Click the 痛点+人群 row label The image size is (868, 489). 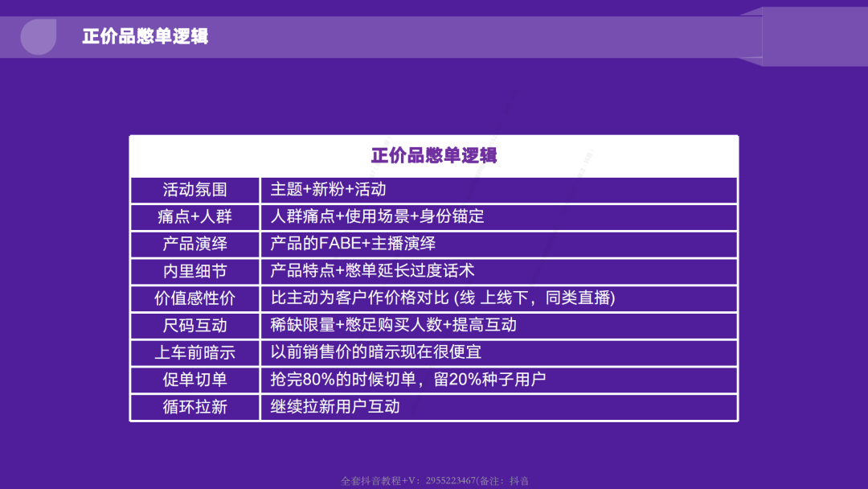point(194,217)
